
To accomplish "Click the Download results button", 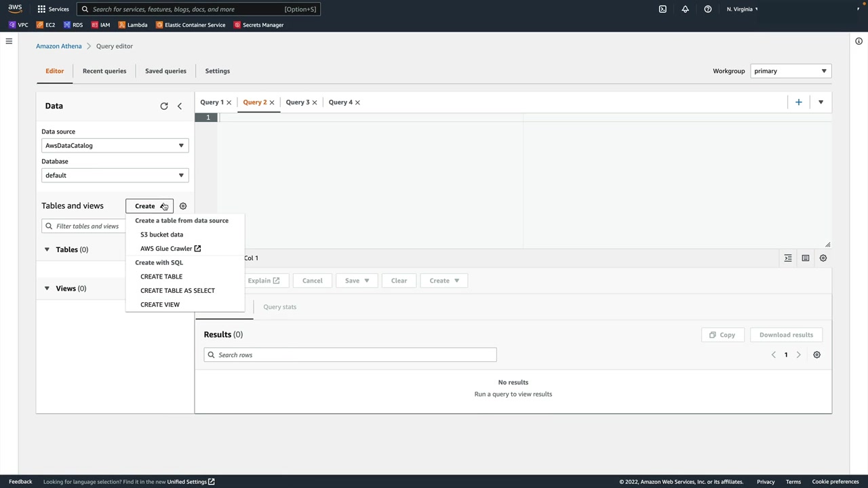I will coord(787,335).
